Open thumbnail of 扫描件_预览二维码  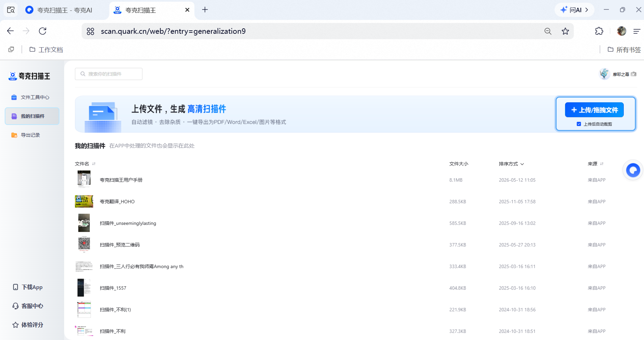coord(84,245)
